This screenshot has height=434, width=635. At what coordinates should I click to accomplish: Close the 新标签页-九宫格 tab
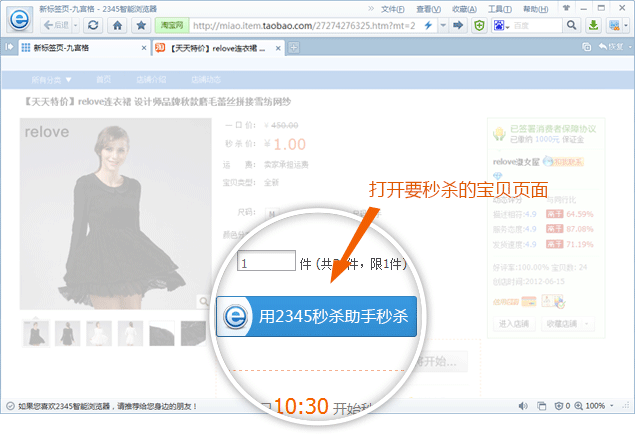pyautogui.click(x=144, y=48)
